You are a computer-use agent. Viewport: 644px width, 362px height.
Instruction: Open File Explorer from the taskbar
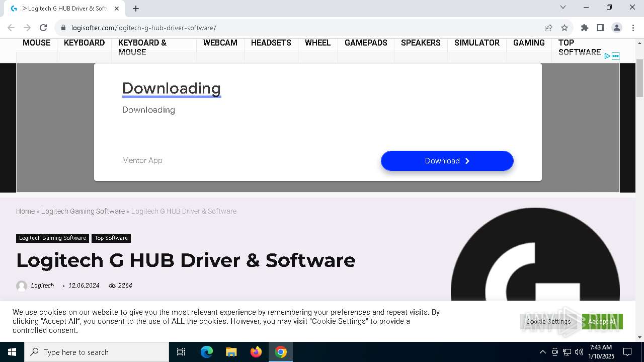click(231, 352)
